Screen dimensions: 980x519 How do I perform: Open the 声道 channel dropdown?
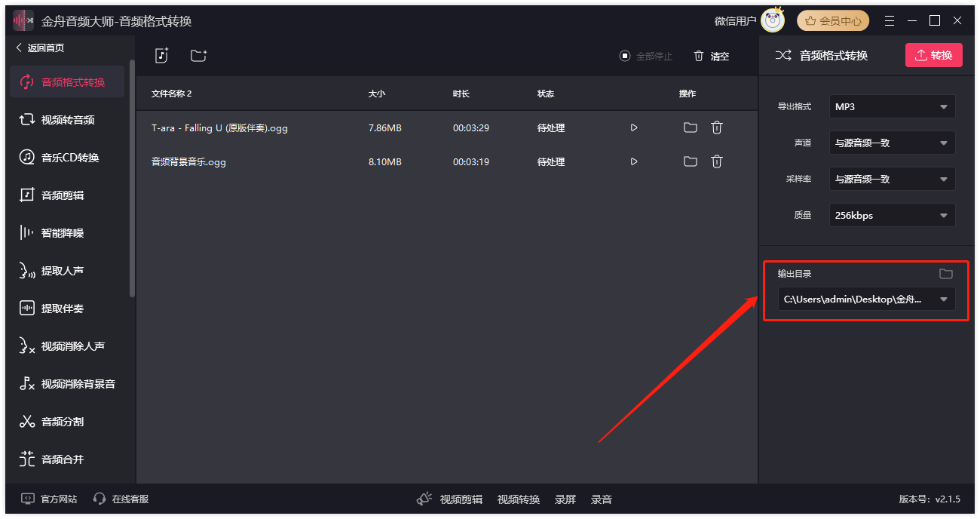coord(892,143)
